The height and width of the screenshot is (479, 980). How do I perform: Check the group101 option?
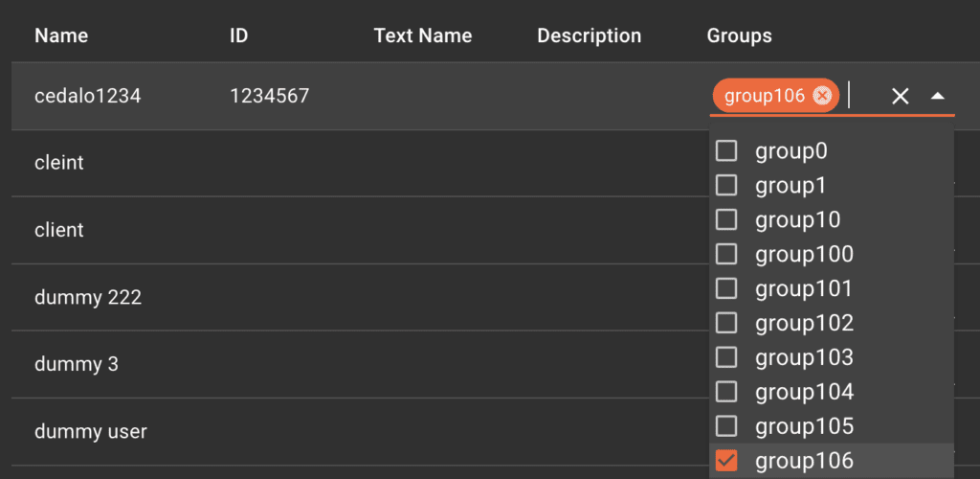coord(727,289)
